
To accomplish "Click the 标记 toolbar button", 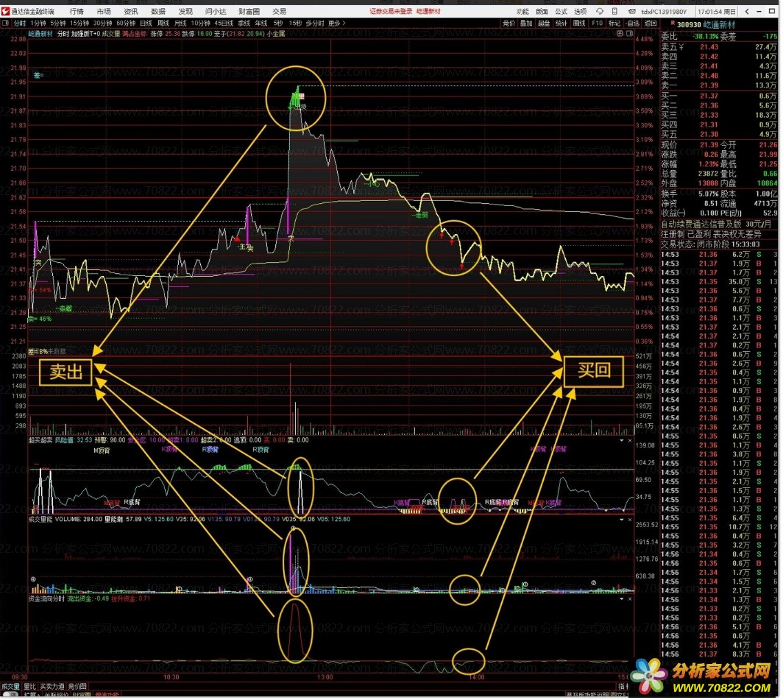I will [614, 23].
